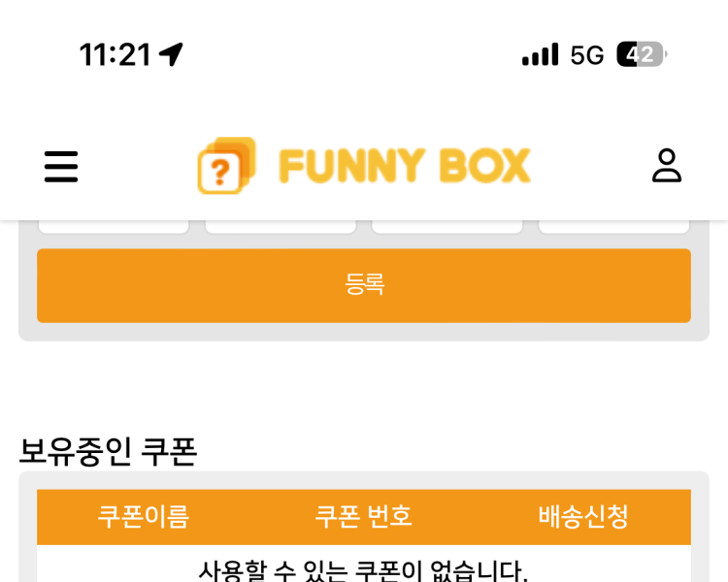
Task: Click the 보유중인 쿠폰 heading
Action: [108, 451]
